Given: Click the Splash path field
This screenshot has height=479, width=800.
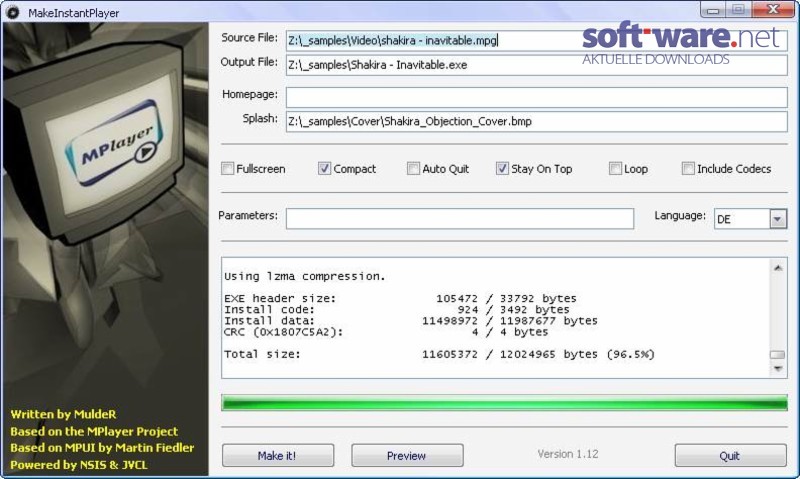Looking at the screenshot, I should [536, 121].
